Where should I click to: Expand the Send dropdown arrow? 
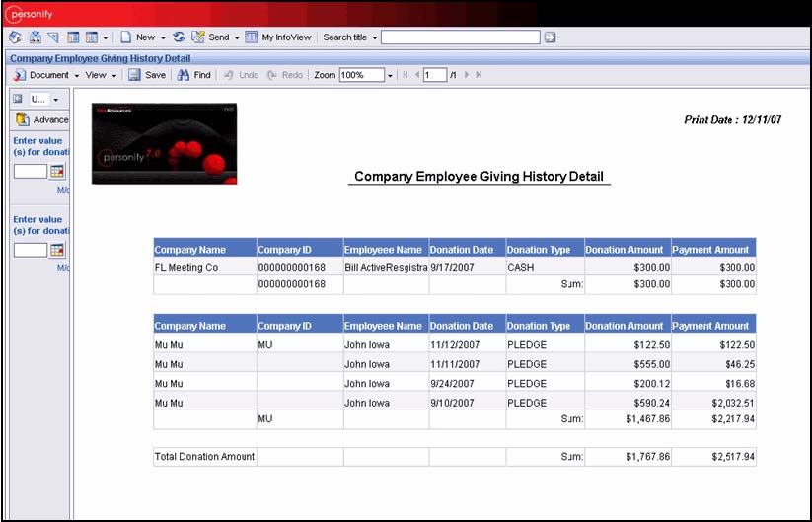pos(237,37)
